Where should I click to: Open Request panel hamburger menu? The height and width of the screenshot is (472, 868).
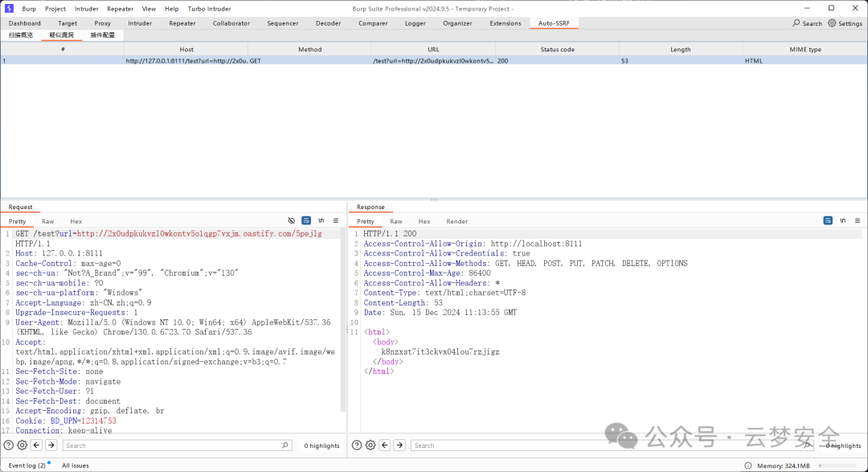(x=335, y=220)
